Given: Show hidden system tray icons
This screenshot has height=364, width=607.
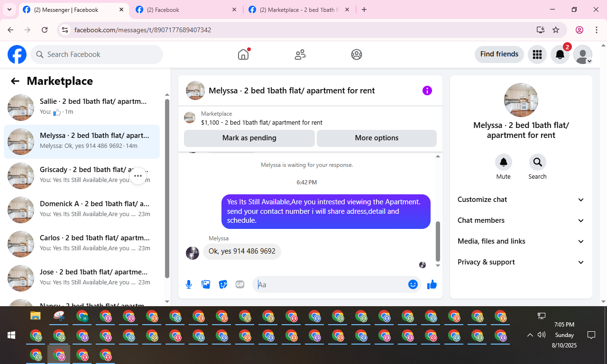Looking at the screenshot, I should click(x=530, y=335).
